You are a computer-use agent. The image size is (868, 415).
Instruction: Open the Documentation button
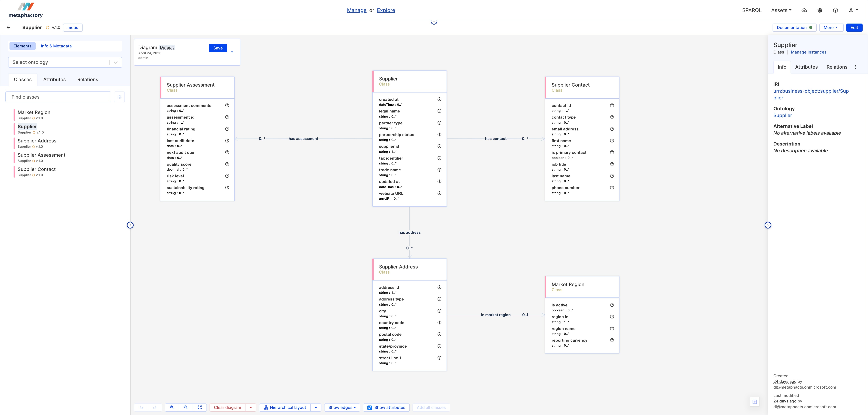pos(794,28)
